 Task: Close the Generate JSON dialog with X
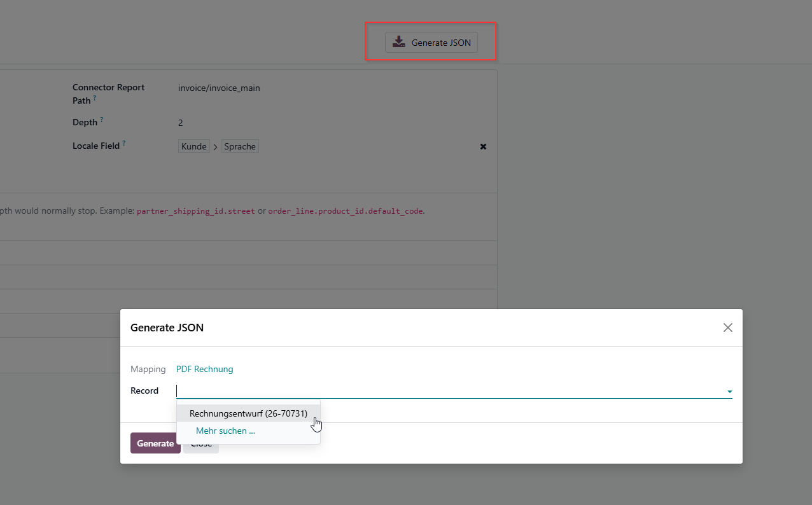(x=728, y=328)
